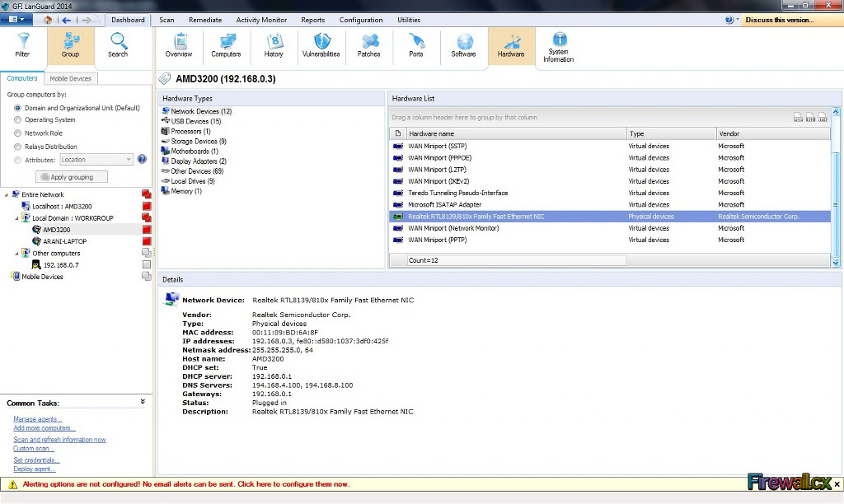The image size is (844, 504).
Task: Collapse the Entire Network tree node
Action: click(7, 194)
